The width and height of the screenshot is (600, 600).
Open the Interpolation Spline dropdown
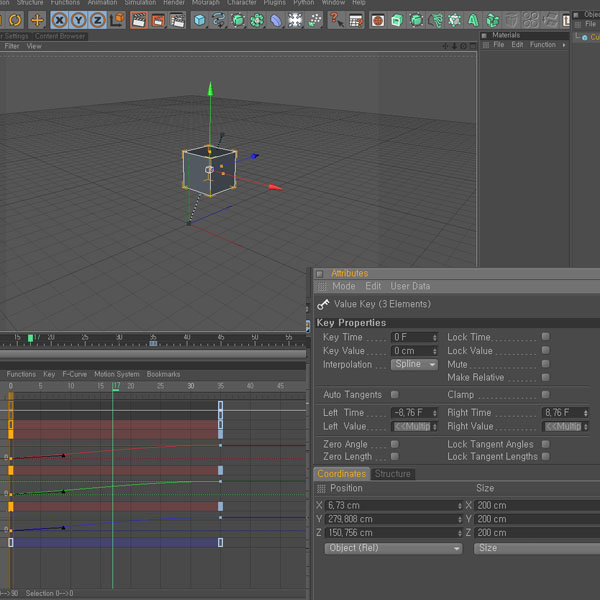pyautogui.click(x=415, y=365)
